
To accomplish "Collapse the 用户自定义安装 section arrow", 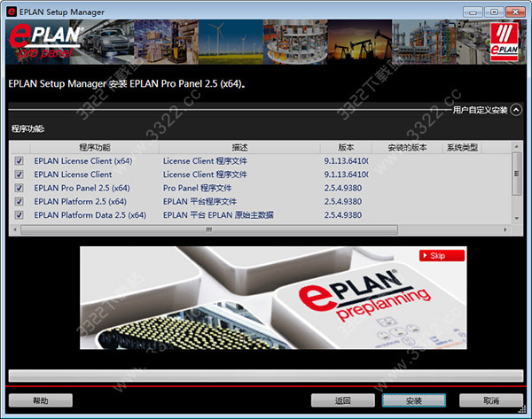I will pyautogui.click(x=516, y=110).
